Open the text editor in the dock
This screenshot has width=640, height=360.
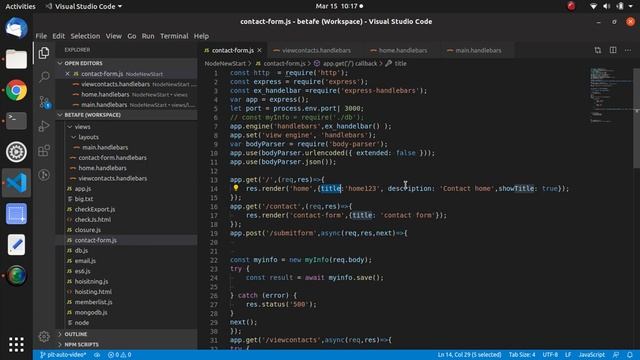click(x=16, y=245)
